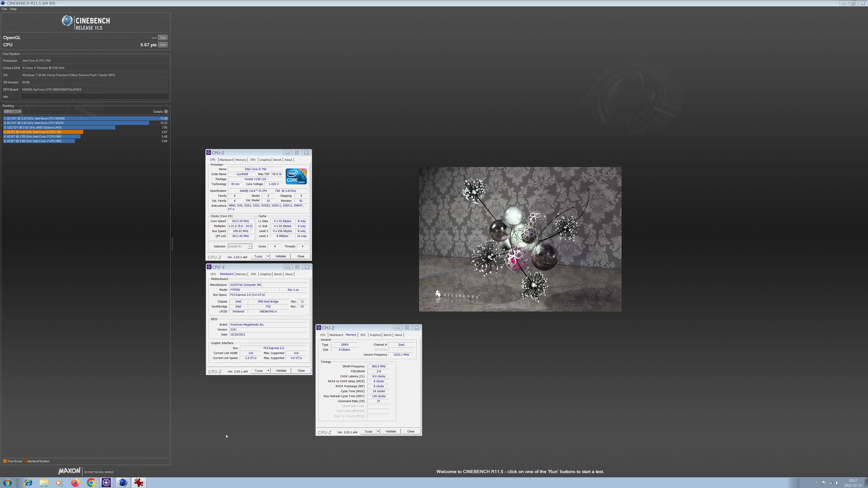Open the Action Center flag icon
This screenshot has width=868, height=488.
coord(823,483)
